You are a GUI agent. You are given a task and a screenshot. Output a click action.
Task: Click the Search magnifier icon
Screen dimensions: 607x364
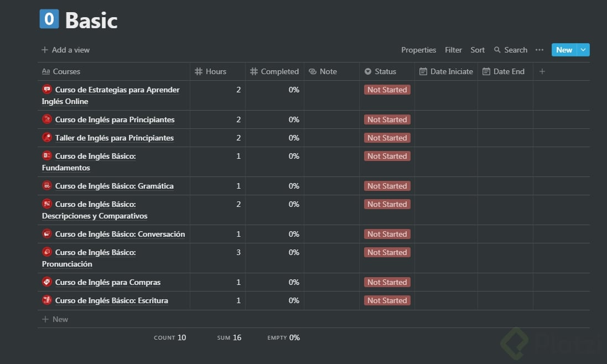tap(497, 50)
